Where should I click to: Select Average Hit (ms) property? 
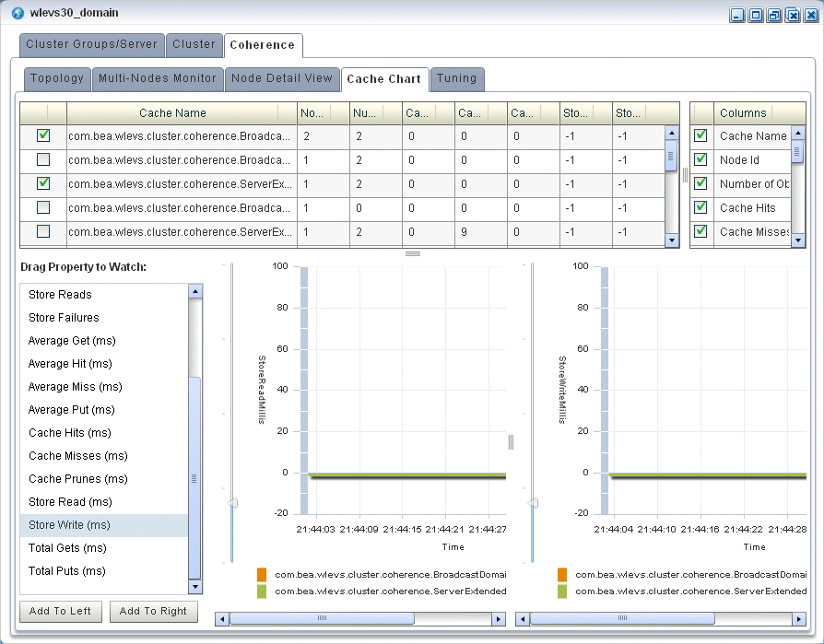pos(104,364)
